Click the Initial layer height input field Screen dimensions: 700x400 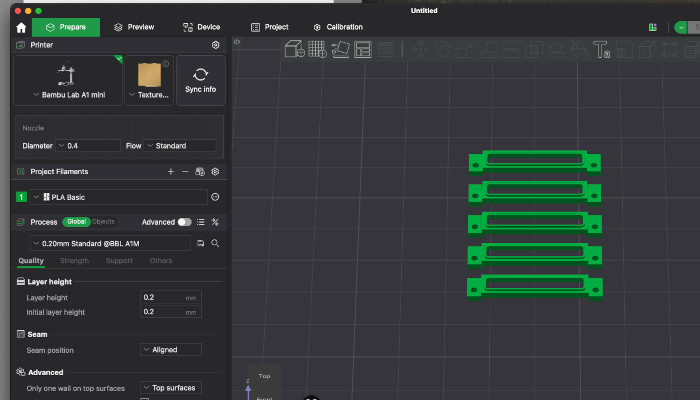point(171,312)
